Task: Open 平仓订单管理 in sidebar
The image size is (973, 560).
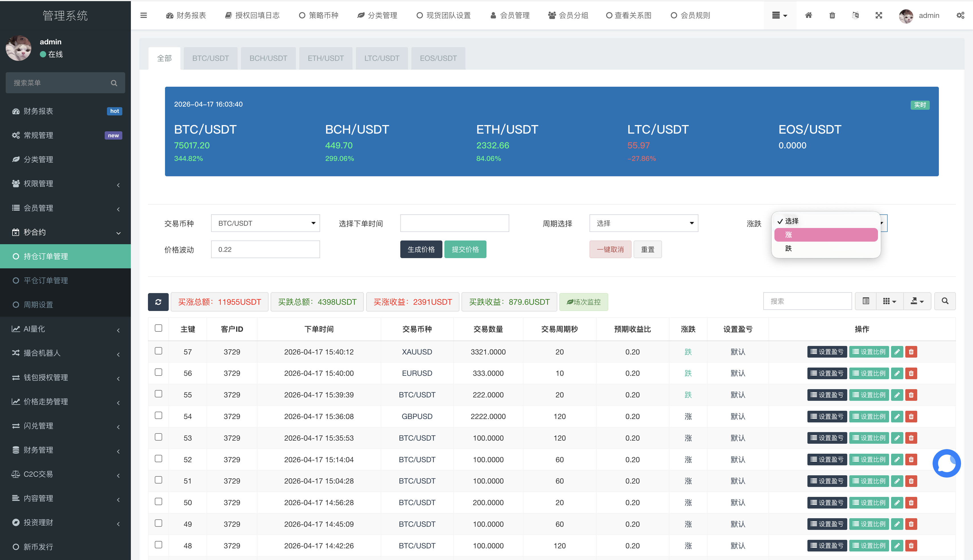Action: 46,281
